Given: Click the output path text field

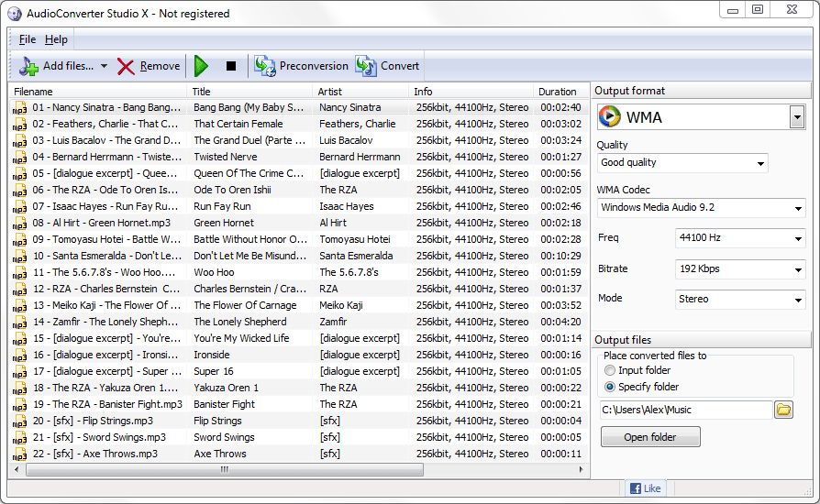Looking at the screenshot, I should (684, 410).
